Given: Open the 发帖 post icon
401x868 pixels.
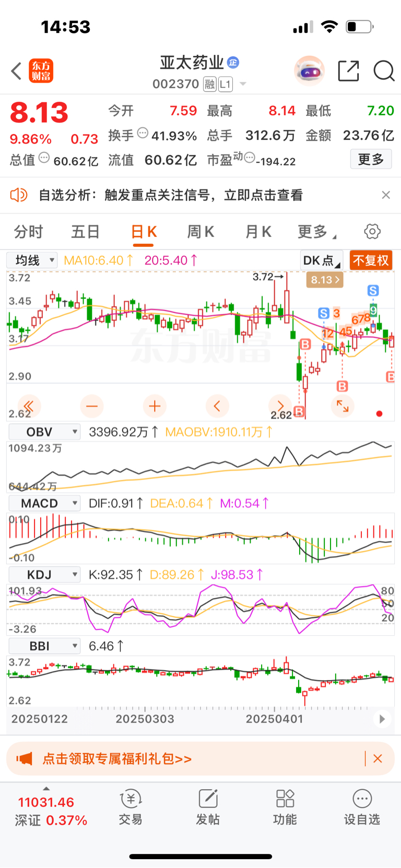Looking at the screenshot, I should point(208,807).
